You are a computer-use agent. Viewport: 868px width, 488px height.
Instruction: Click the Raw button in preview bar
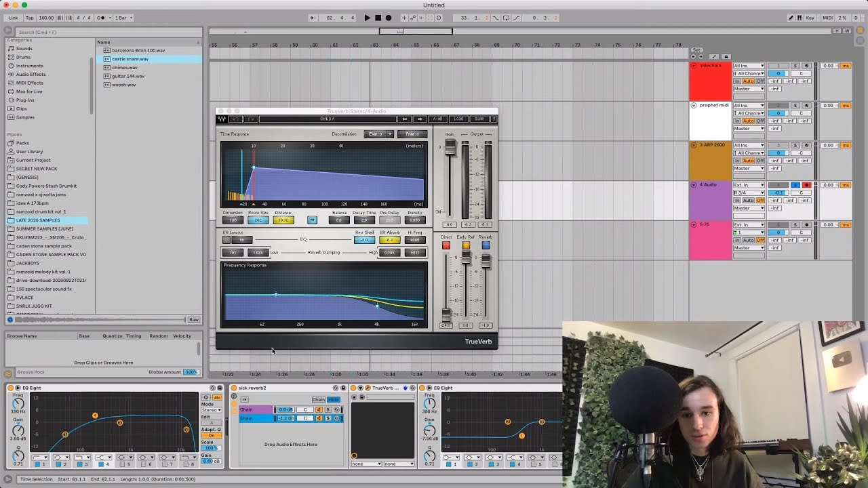(x=194, y=320)
